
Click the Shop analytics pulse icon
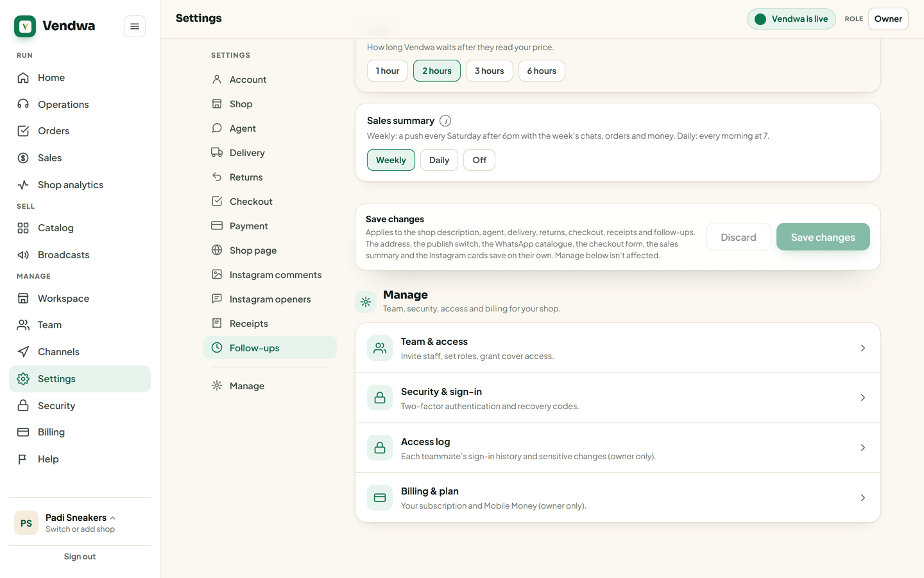[23, 185]
